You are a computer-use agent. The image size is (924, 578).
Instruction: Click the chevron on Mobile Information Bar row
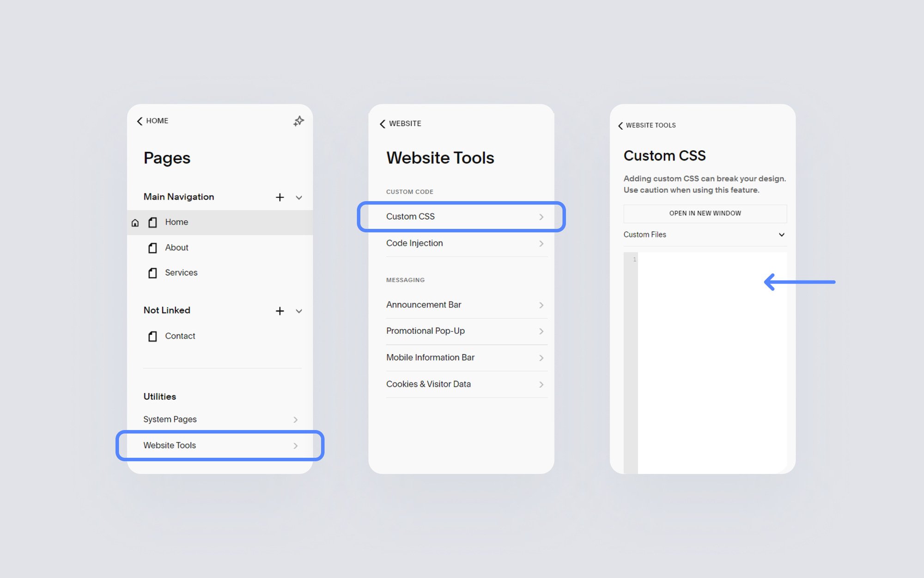pos(541,358)
